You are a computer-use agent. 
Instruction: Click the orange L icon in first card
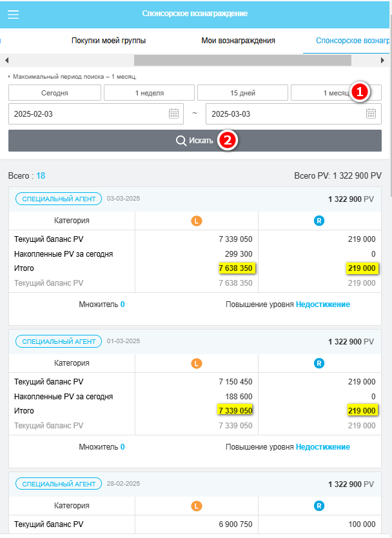[197, 221]
